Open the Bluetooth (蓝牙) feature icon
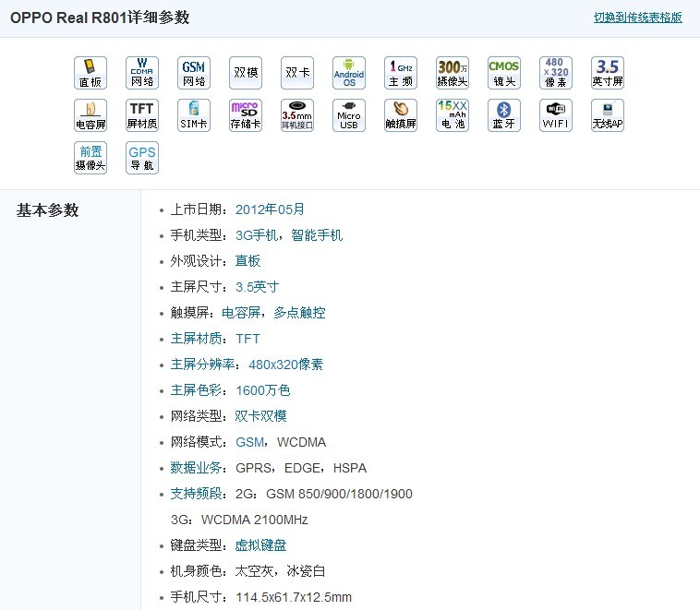Viewport: 700px width, 610px height. click(x=504, y=115)
